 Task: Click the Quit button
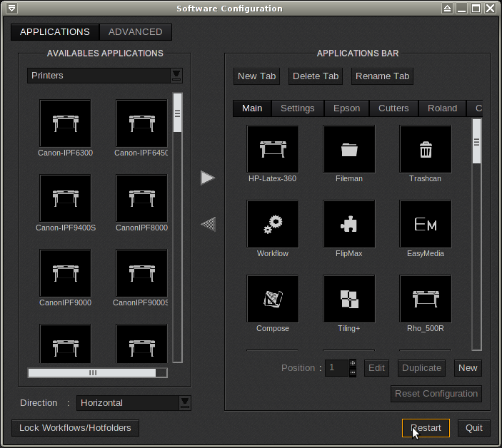coord(474,428)
